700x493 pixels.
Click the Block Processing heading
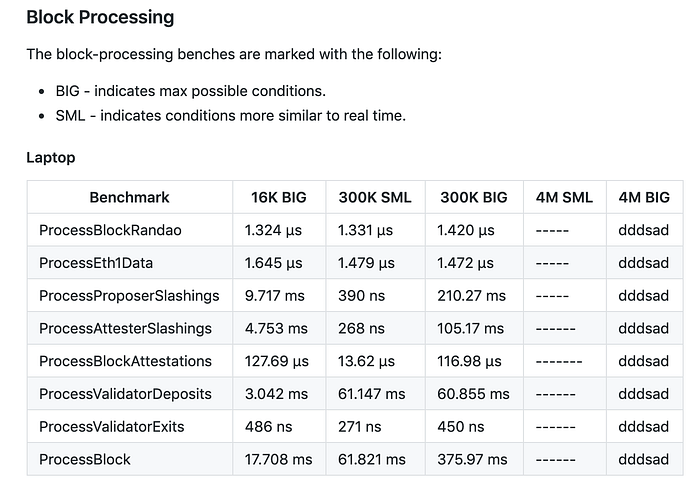coord(100,17)
